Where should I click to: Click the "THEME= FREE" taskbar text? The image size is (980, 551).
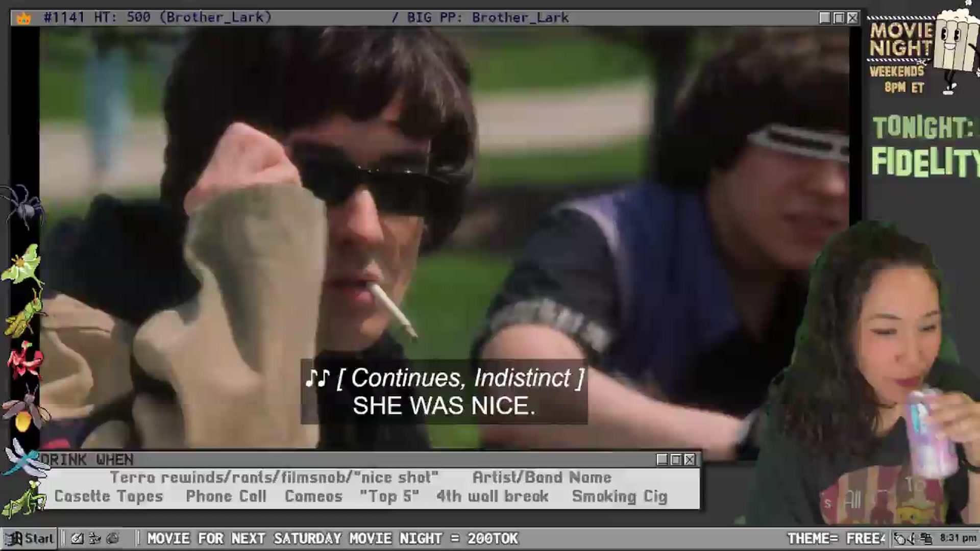836,538
